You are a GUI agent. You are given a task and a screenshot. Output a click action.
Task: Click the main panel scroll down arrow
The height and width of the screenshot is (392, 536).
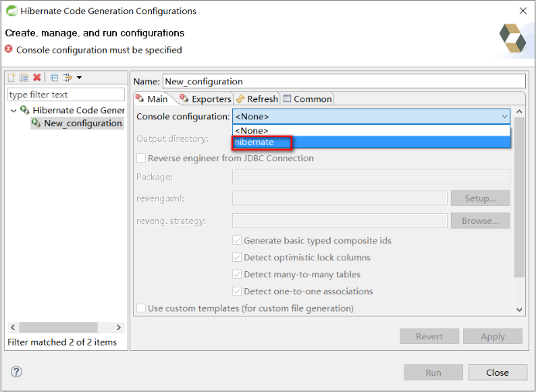(519, 310)
